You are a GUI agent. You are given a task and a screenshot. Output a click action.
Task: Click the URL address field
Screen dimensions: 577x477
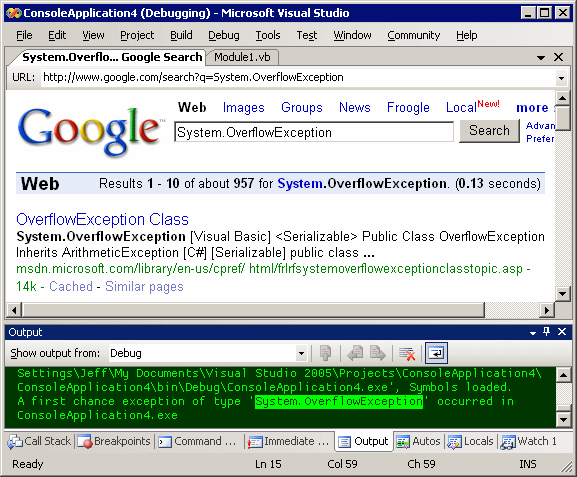pos(299,78)
